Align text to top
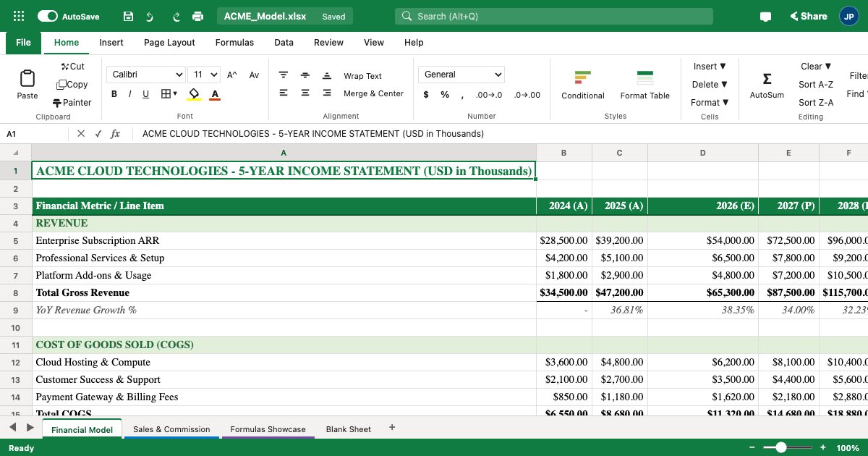The width and height of the screenshot is (868, 456). tap(284, 75)
